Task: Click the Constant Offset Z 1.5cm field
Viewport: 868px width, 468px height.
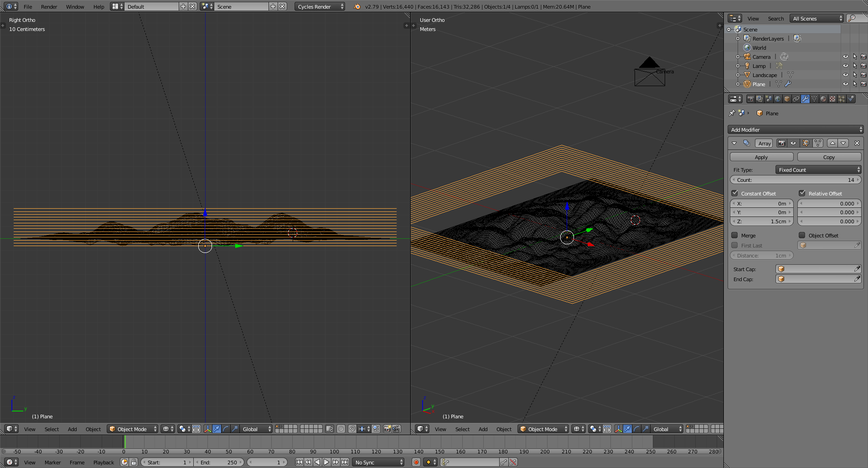Action: 762,221
